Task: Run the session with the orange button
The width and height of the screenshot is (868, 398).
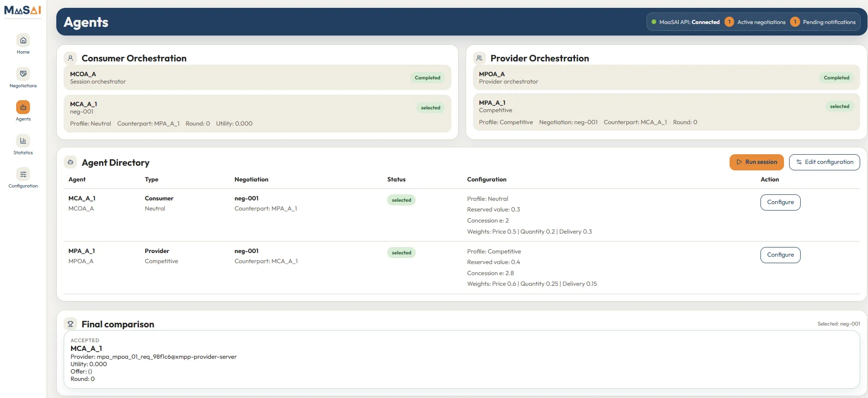Action: (756, 162)
